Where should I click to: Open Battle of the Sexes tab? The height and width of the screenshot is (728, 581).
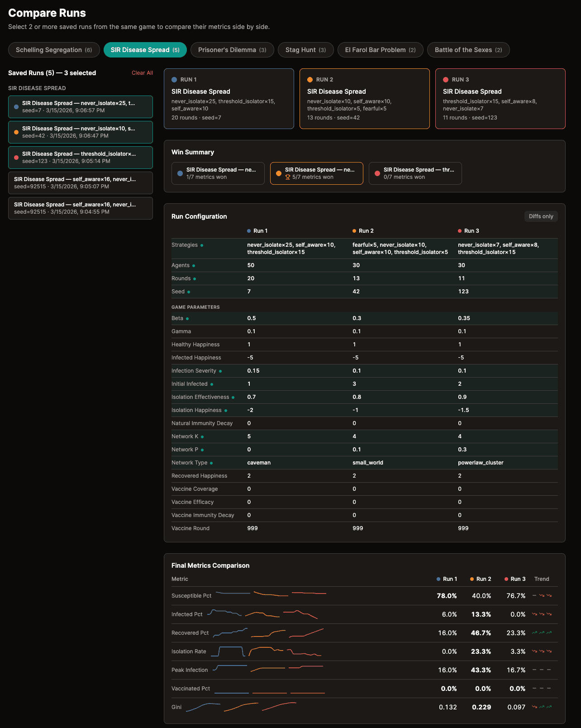tap(468, 50)
